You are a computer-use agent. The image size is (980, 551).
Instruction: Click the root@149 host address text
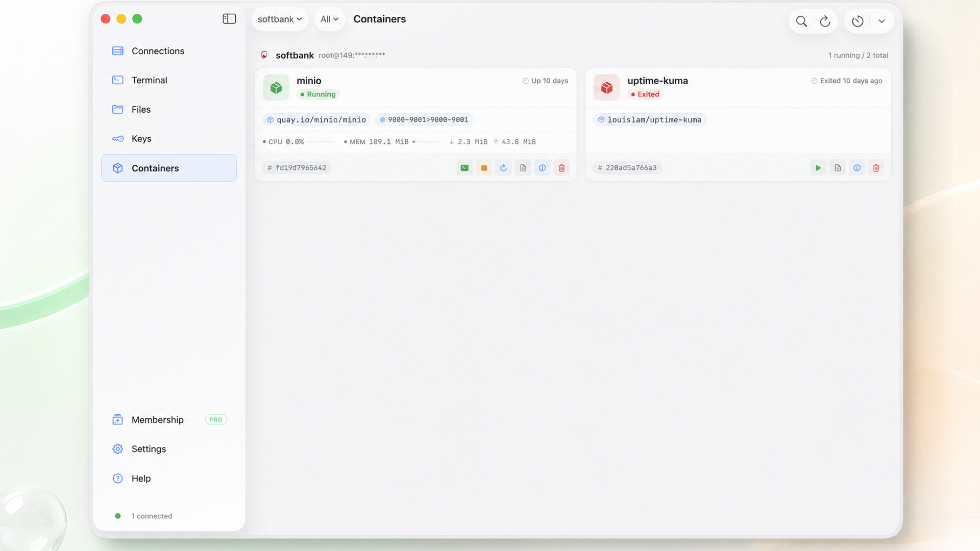click(x=352, y=55)
